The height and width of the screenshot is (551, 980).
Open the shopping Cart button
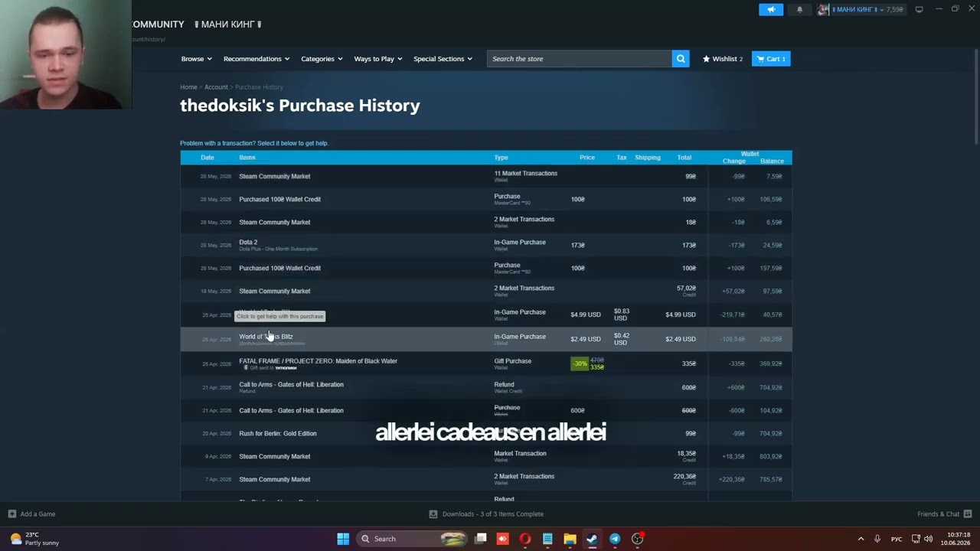771,59
